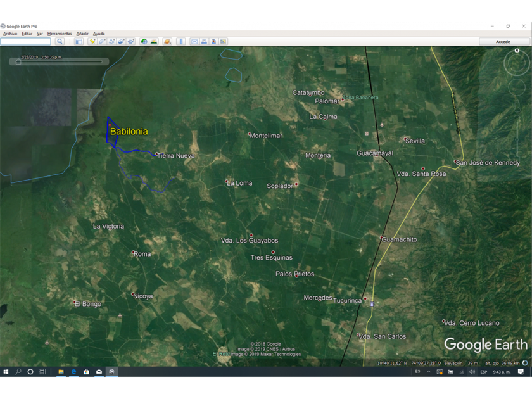532x399 pixels.
Task: Add a placemark with the pushpin icon
Action: click(92, 41)
